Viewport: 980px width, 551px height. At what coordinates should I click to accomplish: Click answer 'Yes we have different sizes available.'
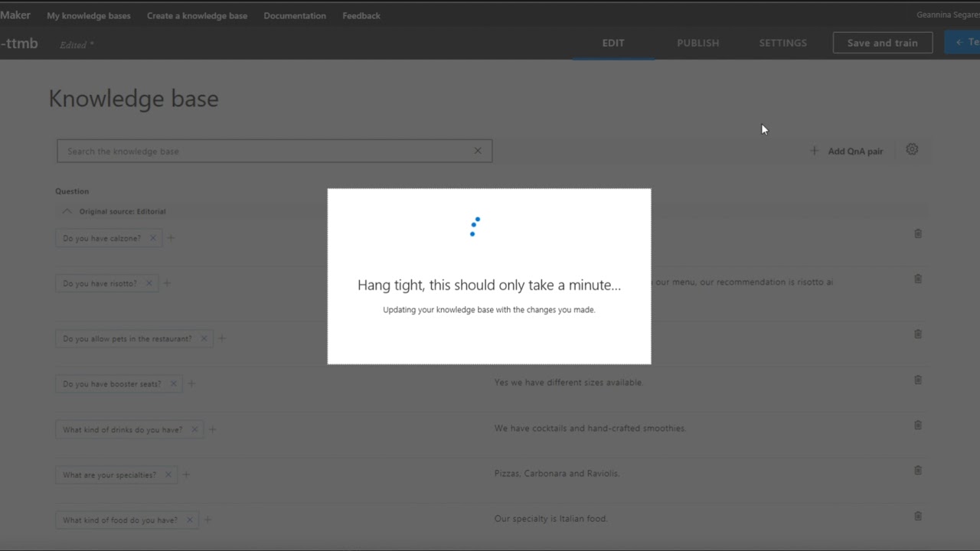click(569, 383)
